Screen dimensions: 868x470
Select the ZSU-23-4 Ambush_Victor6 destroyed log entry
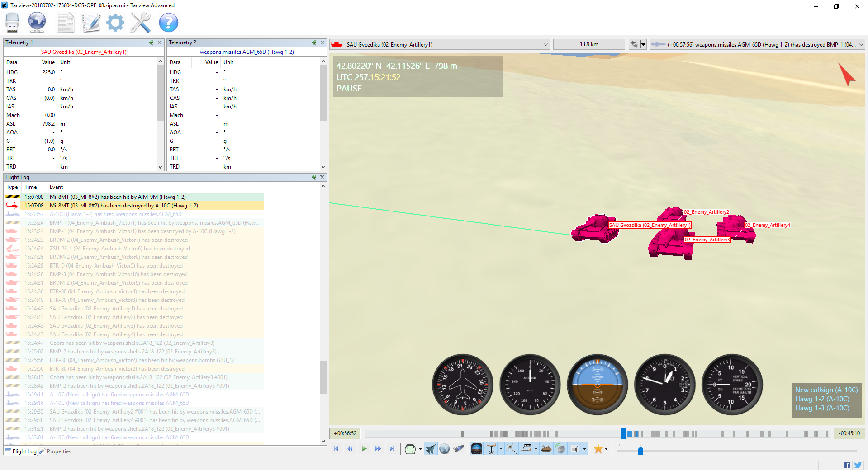click(134, 249)
